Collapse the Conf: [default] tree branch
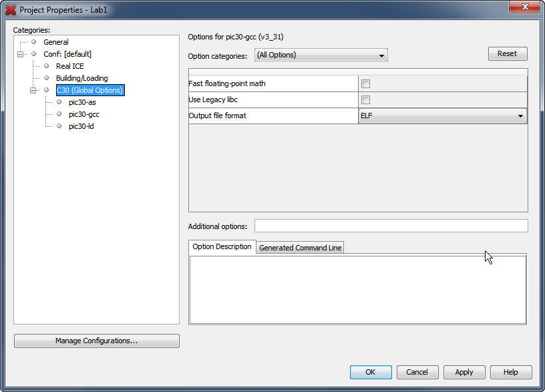The image size is (545, 392). pyautogui.click(x=22, y=54)
